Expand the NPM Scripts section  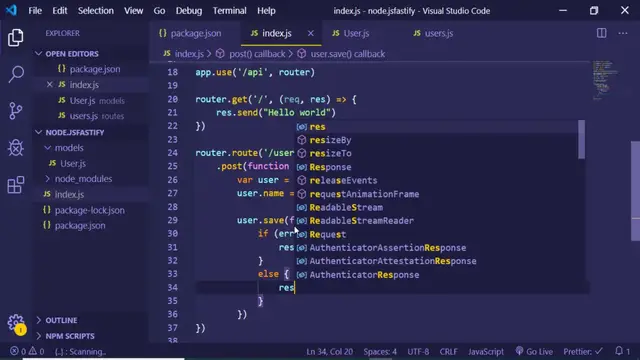(70, 336)
